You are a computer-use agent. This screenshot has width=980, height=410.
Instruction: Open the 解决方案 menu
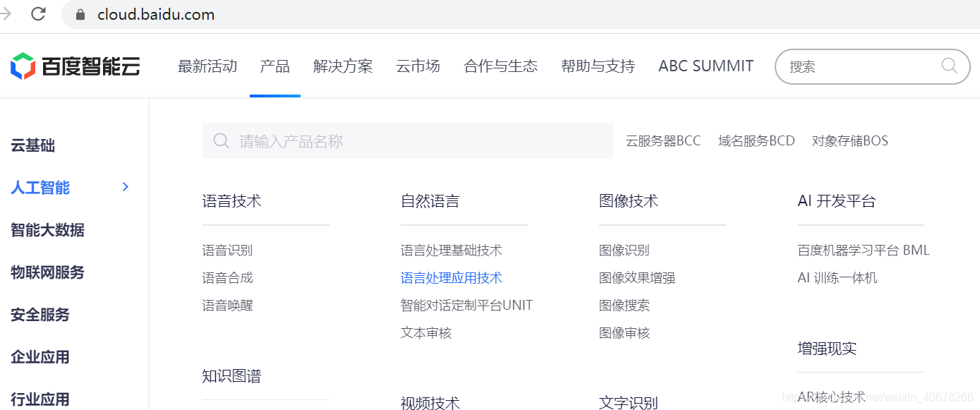tap(343, 66)
